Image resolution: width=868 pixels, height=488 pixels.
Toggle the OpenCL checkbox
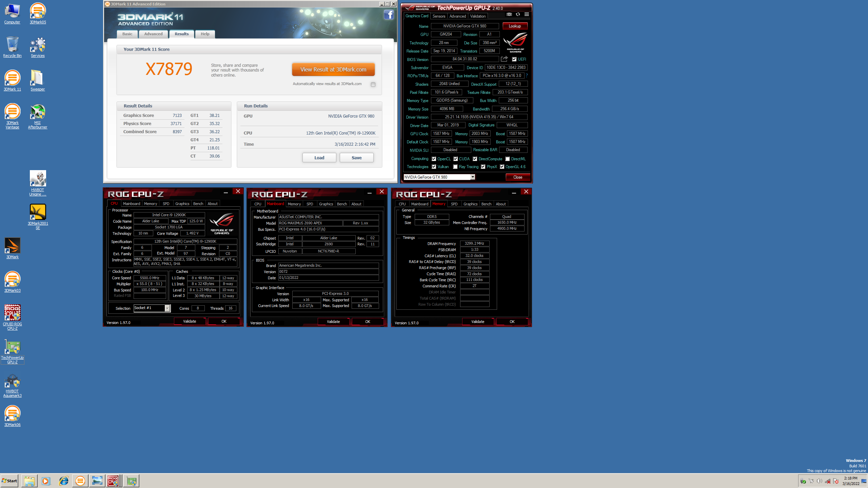click(434, 159)
